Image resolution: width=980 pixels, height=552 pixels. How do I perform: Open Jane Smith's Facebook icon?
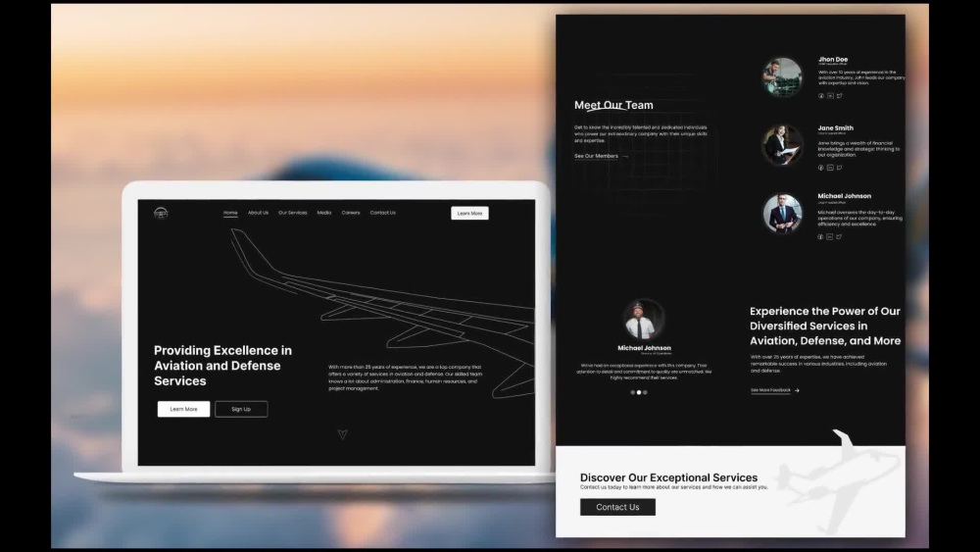(821, 168)
